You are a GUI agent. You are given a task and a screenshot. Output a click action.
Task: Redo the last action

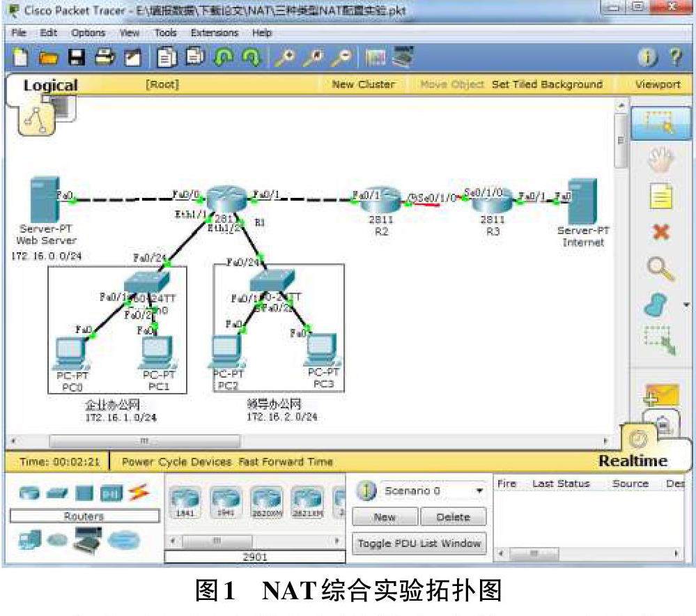click(252, 57)
